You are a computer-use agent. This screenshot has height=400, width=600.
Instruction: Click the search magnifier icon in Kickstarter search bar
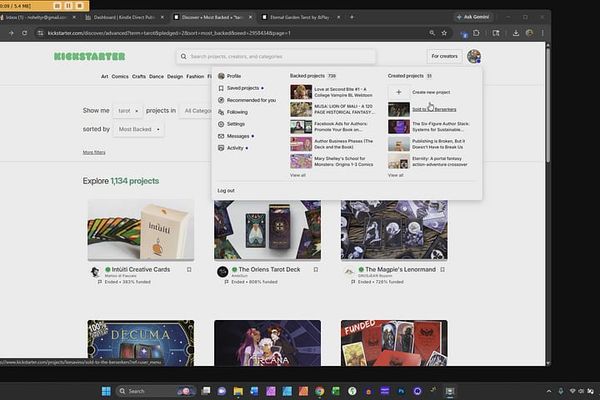coord(184,56)
